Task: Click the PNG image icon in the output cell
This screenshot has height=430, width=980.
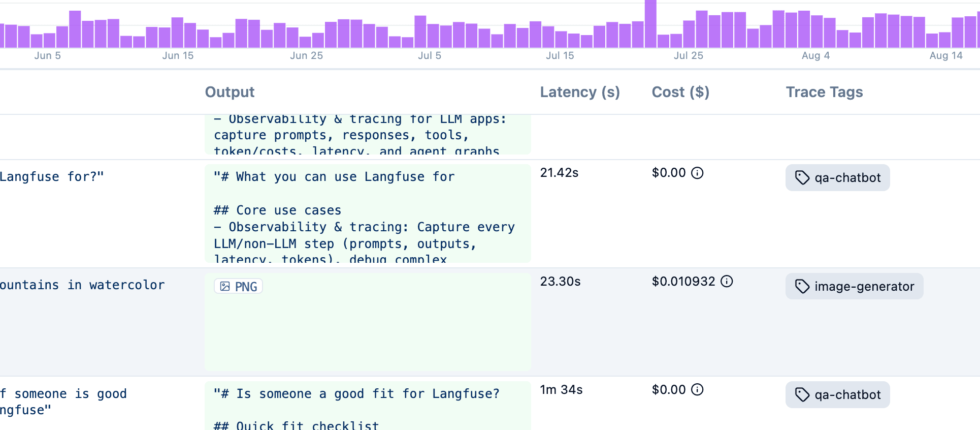Action: click(225, 286)
